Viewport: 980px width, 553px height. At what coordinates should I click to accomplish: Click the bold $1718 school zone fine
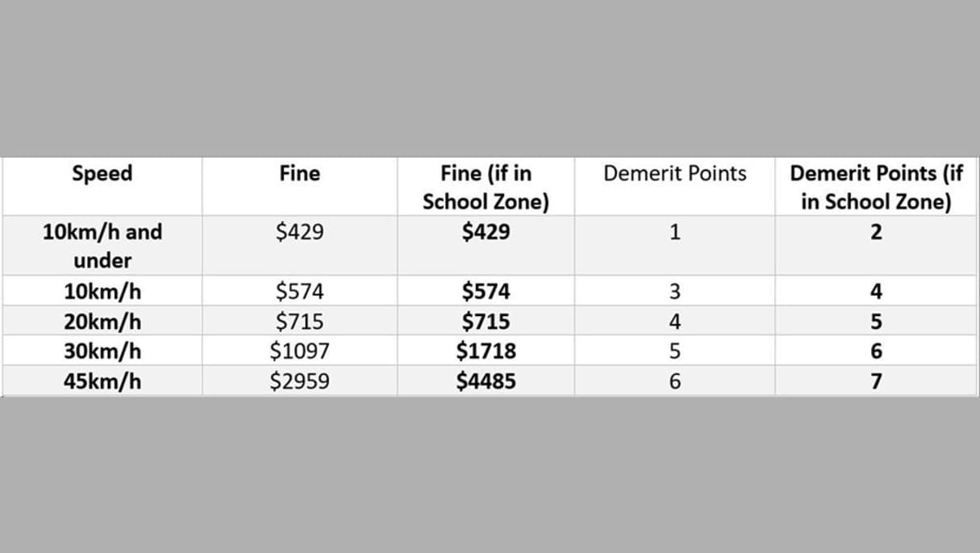(486, 351)
